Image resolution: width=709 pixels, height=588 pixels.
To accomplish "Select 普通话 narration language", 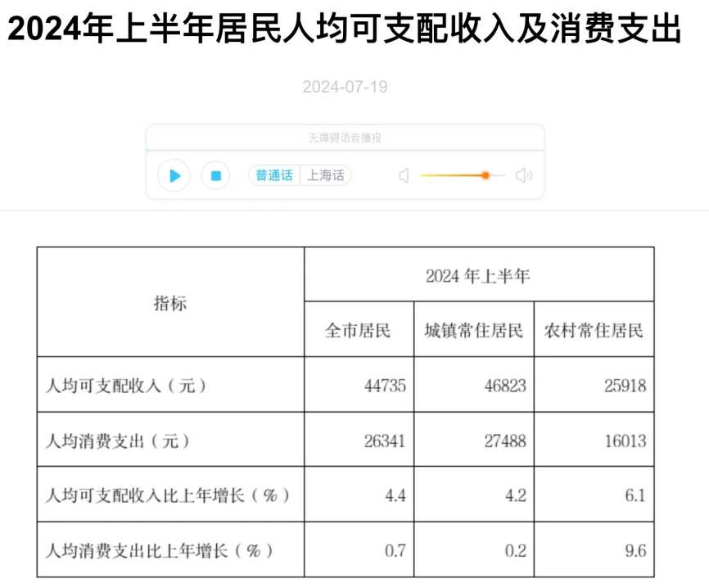I will coord(273,175).
